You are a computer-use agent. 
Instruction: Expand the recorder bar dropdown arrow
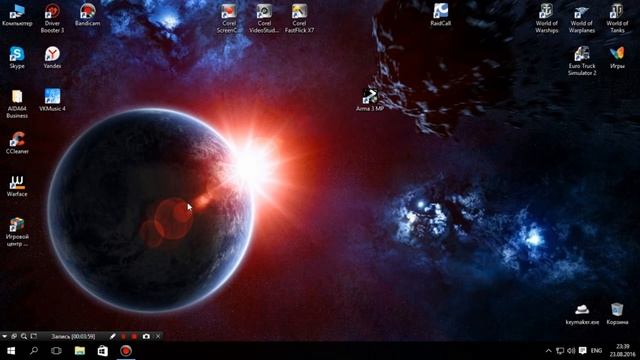4,336
